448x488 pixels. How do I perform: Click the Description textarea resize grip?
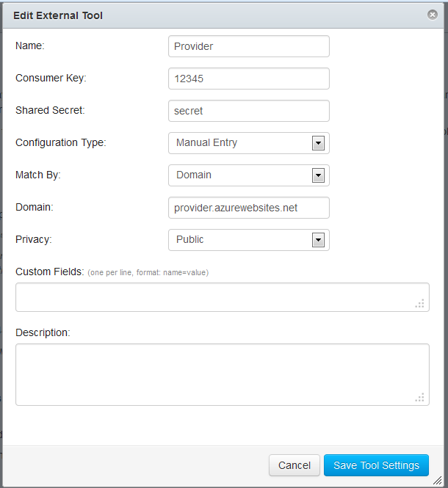pos(420,397)
